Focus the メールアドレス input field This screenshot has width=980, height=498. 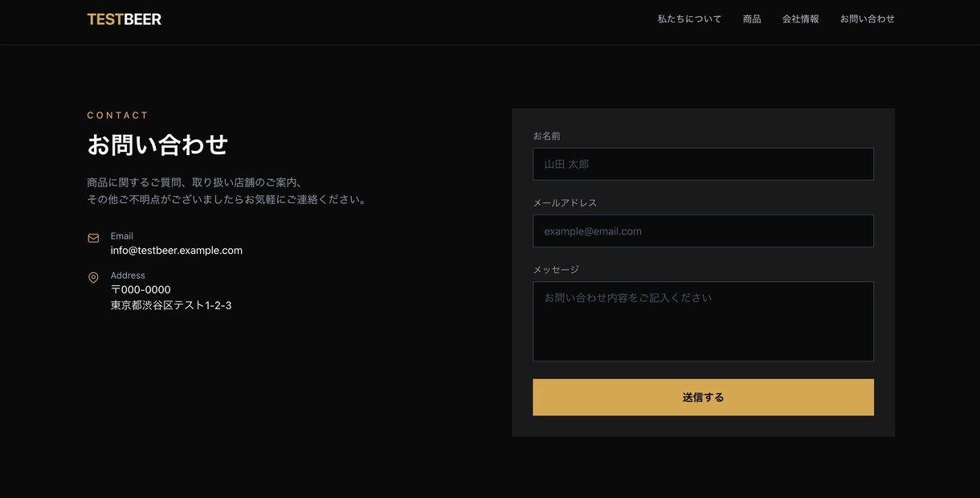click(x=703, y=231)
